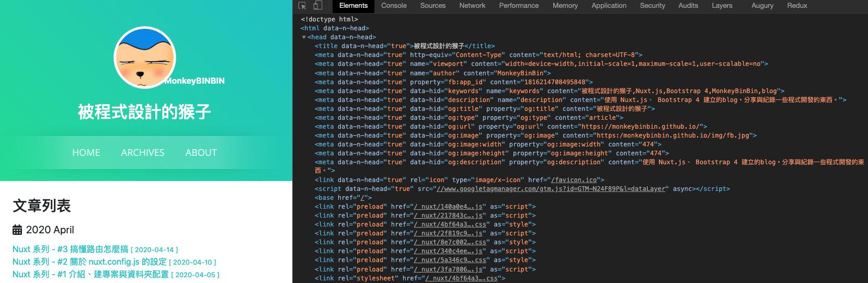Select the meta author MonkeyBinBin line

click(433, 73)
